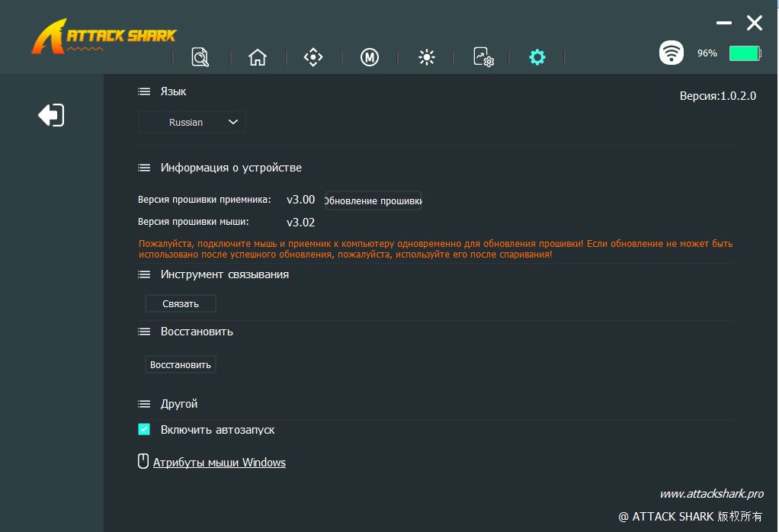Open the search/inspect page icon

coord(200,57)
